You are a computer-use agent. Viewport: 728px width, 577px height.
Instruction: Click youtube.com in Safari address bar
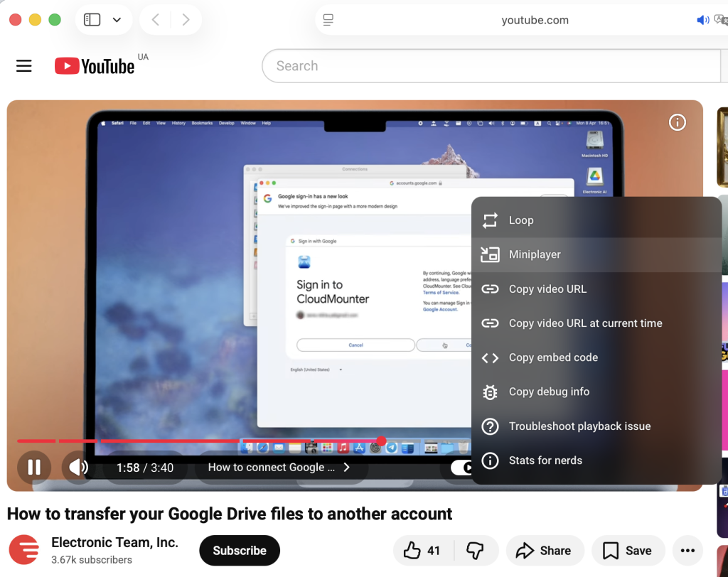pos(535,20)
